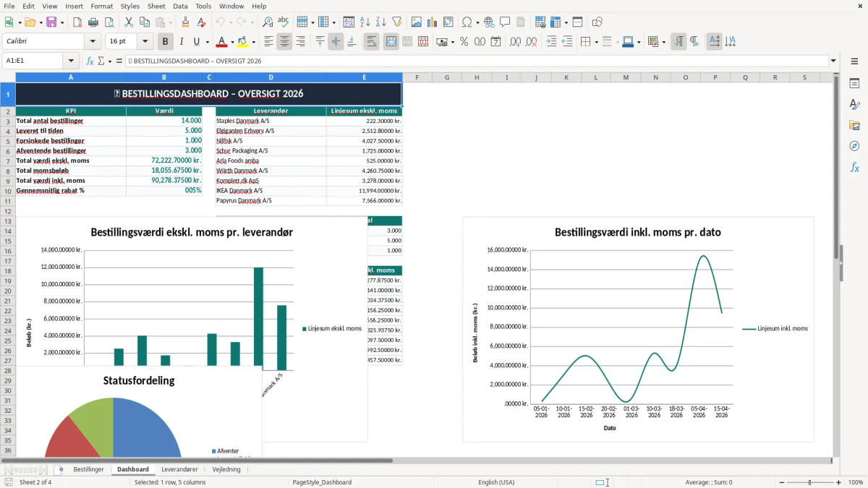Image resolution: width=868 pixels, height=488 pixels.
Task: Click the Copy icon
Action: pos(144,22)
